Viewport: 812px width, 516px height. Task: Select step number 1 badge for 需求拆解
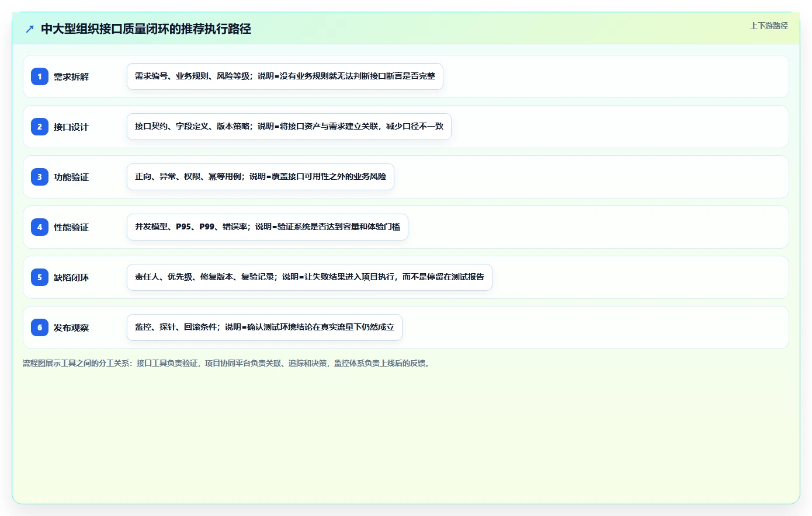click(x=40, y=76)
